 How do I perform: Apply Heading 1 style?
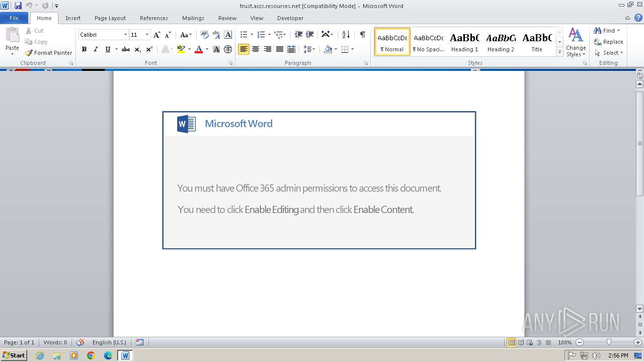coord(464,42)
